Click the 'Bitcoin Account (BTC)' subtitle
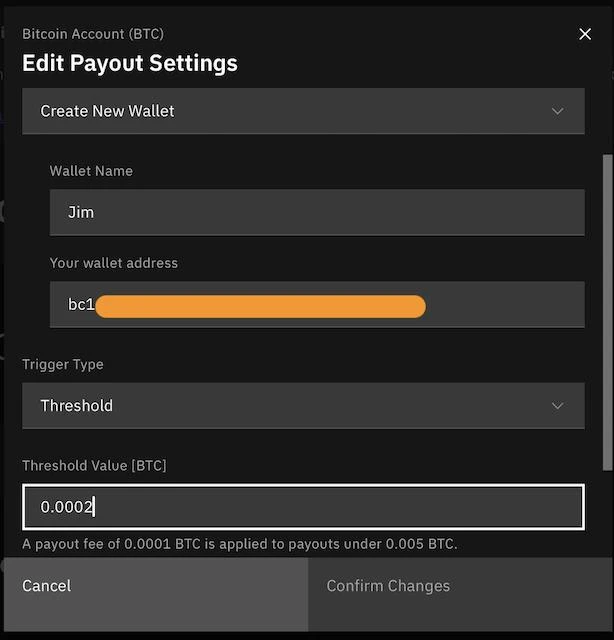 (x=92, y=34)
